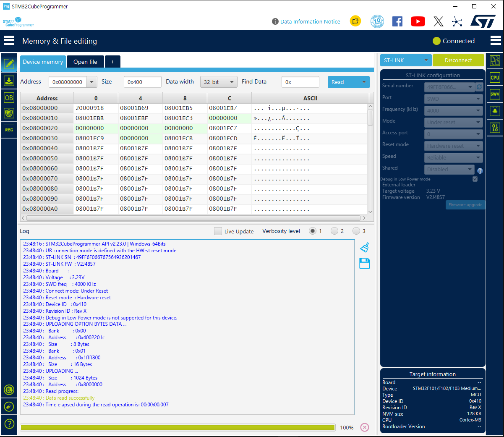504x437 pixels.
Task: Cancel operation with the red X icon
Action: pos(365,427)
